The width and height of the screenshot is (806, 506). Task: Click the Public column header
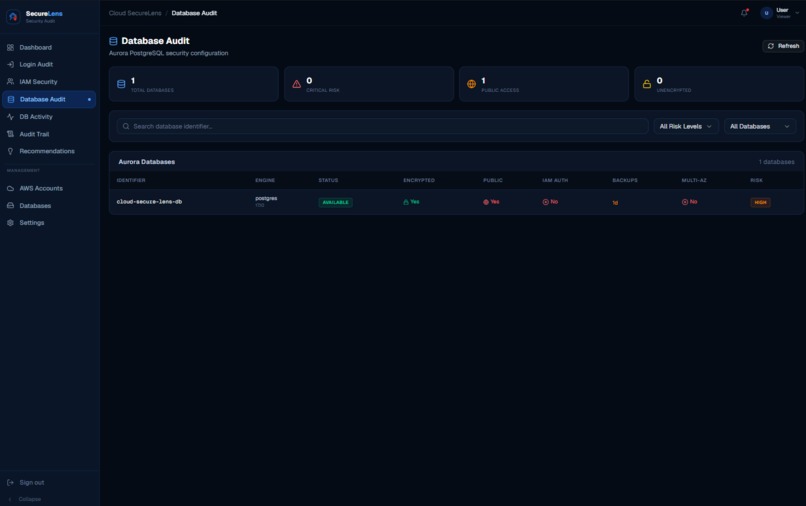pos(492,180)
